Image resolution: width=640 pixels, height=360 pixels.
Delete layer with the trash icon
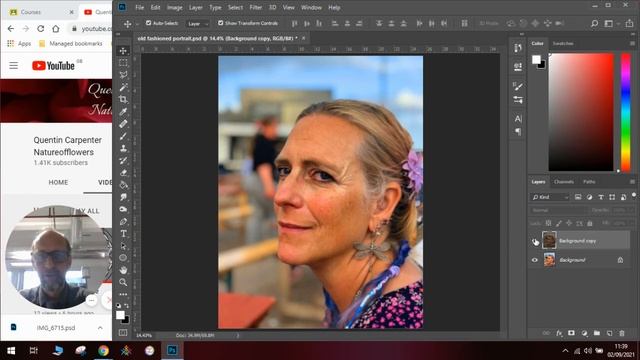[622, 333]
